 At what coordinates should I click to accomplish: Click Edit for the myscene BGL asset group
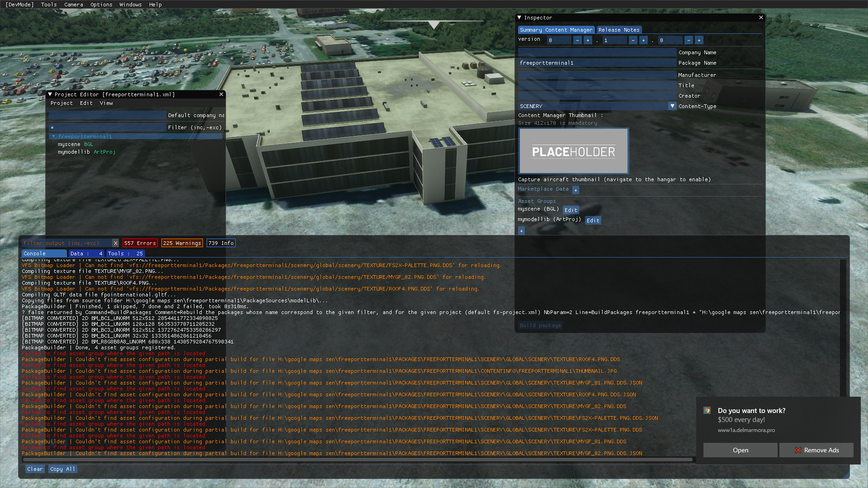tap(571, 210)
